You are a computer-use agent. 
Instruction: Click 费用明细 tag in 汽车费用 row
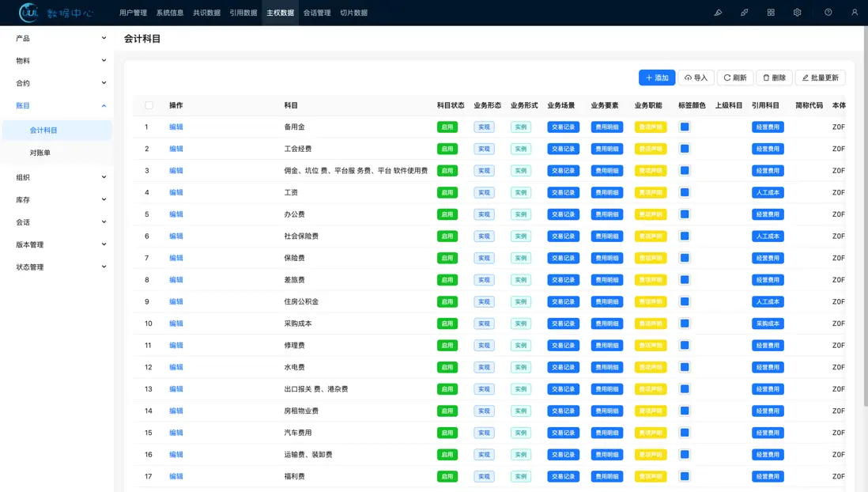pyautogui.click(x=606, y=433)
